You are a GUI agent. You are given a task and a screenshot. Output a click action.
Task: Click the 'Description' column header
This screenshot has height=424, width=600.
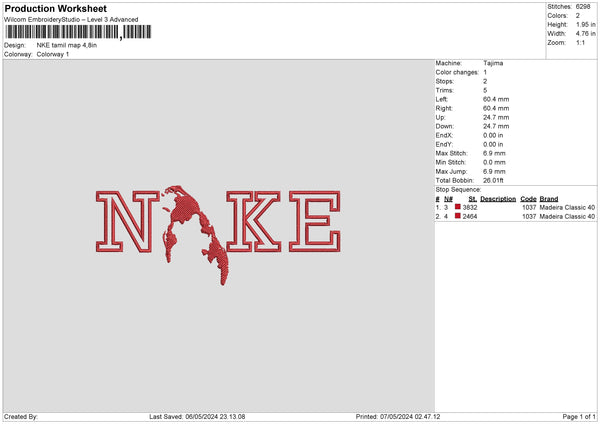[498, 199]
